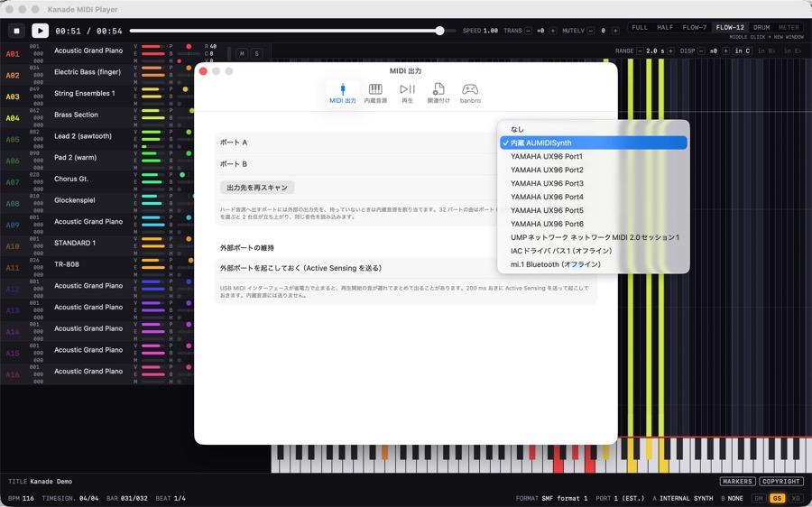Viewport: 812px width, 507px height.
Task: Increase DISP with the plus button
Action: coord(725,51)
